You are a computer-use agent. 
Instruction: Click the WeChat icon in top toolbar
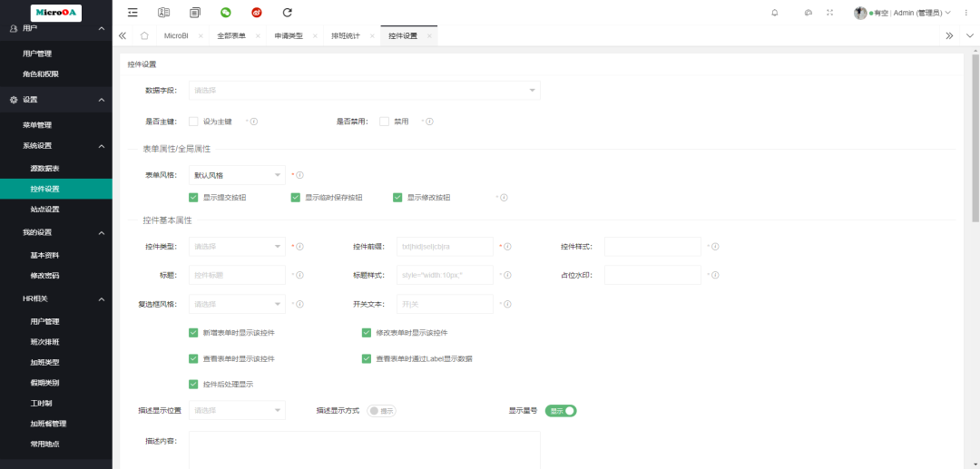pos(226,13)
